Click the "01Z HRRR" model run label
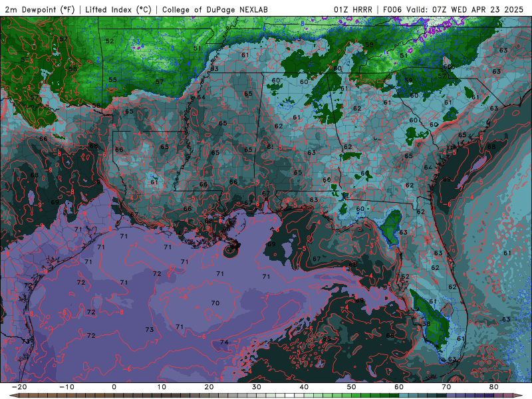The height and width of the screenshot is (399, 532). click(353, 9)
